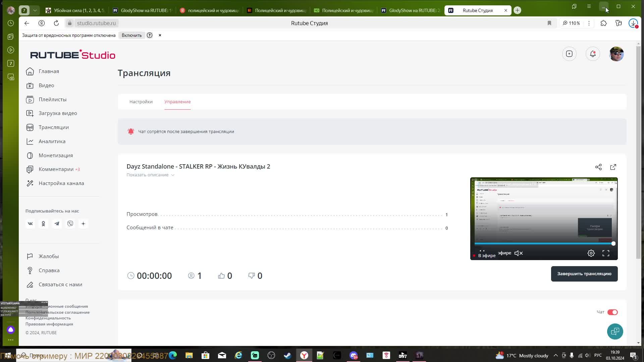
Task: Click the stream preview progress bar
Action: tap(544, 244)
